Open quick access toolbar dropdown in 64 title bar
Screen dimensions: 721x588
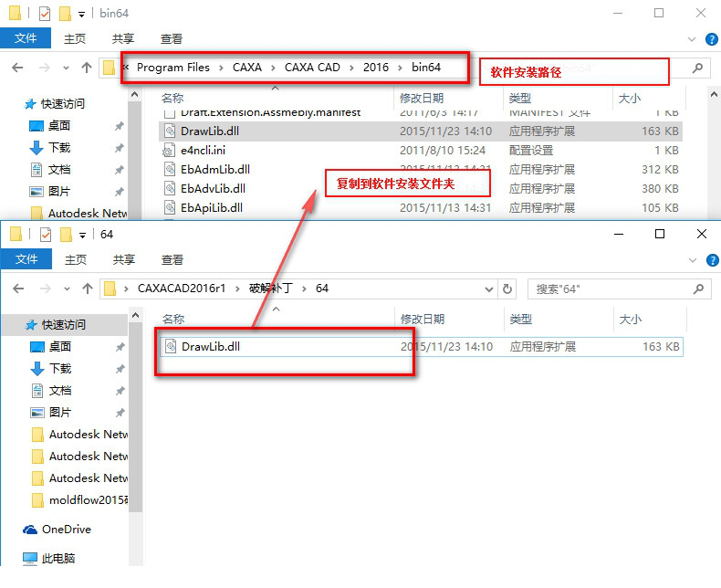pyautogui.click(x=82, y=236)
